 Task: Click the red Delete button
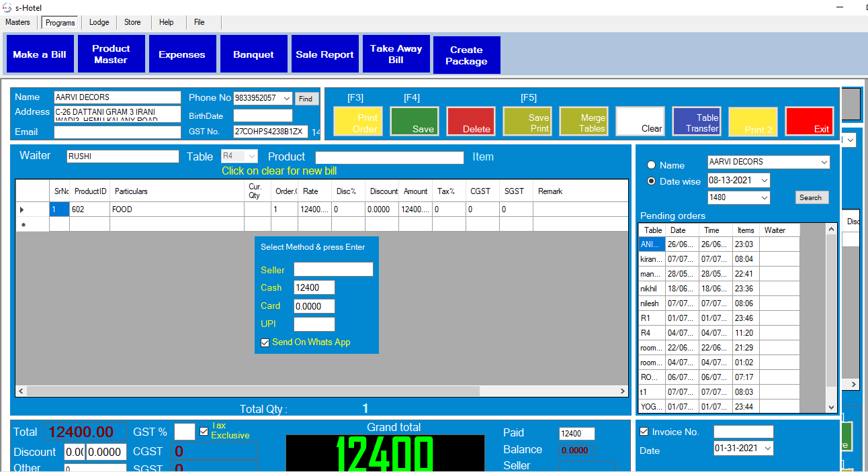click(471, 122)
